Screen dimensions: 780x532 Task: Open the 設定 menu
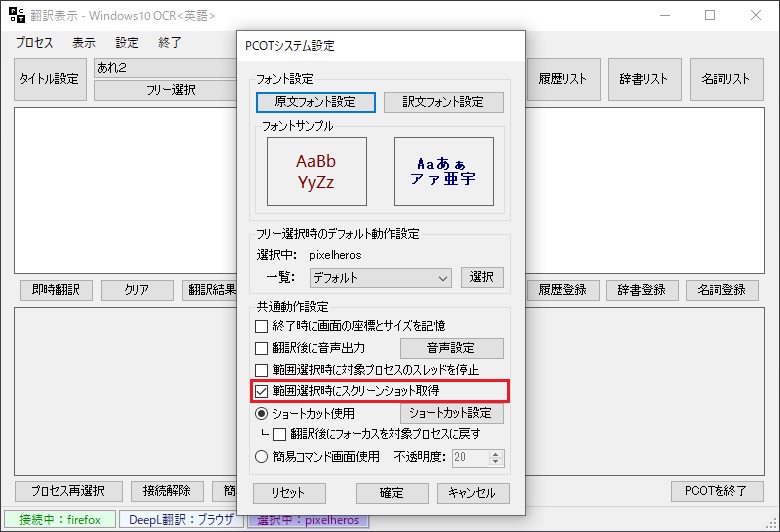[x=127, y=43]
